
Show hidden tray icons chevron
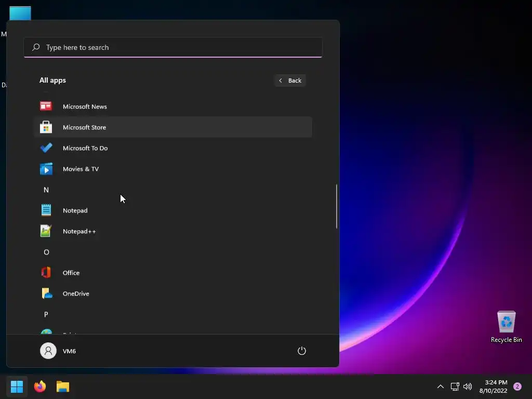click(441, 387)
